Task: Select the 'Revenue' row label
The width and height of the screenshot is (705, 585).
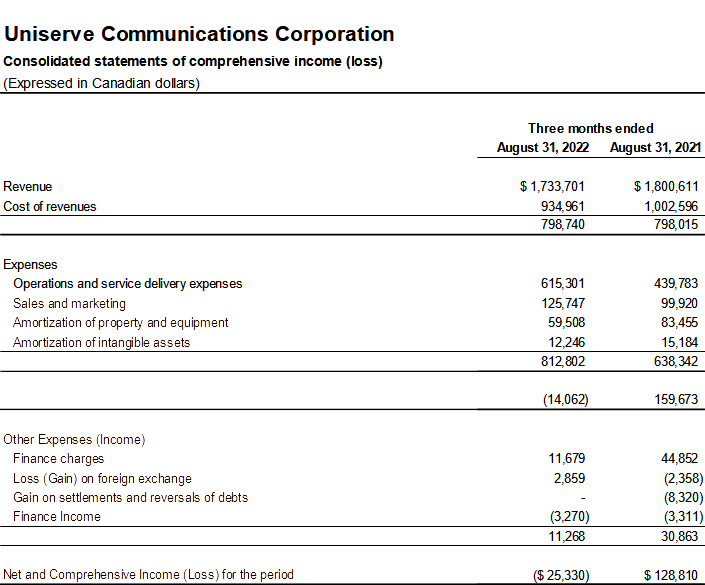Action: (27, 187)
